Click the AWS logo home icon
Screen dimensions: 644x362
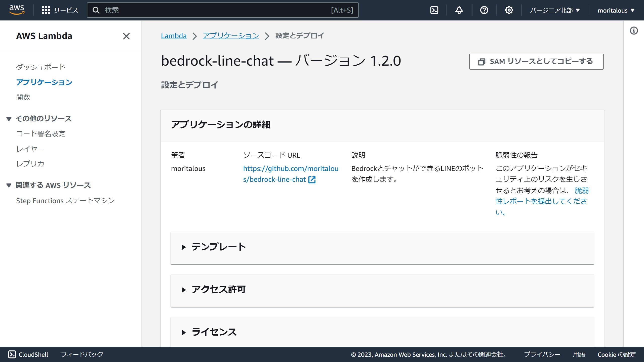[x=17, y=10]
